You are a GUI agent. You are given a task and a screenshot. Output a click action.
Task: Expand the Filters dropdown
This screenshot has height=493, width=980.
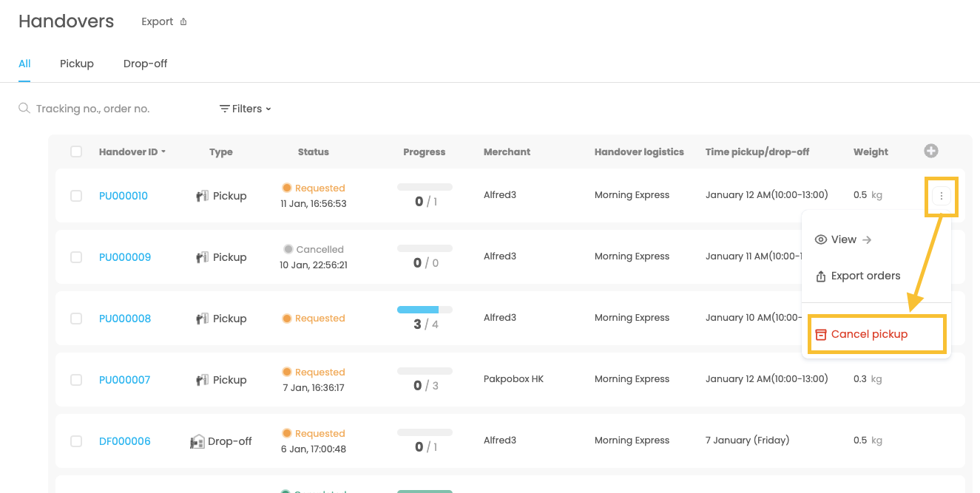click(246, 109)
